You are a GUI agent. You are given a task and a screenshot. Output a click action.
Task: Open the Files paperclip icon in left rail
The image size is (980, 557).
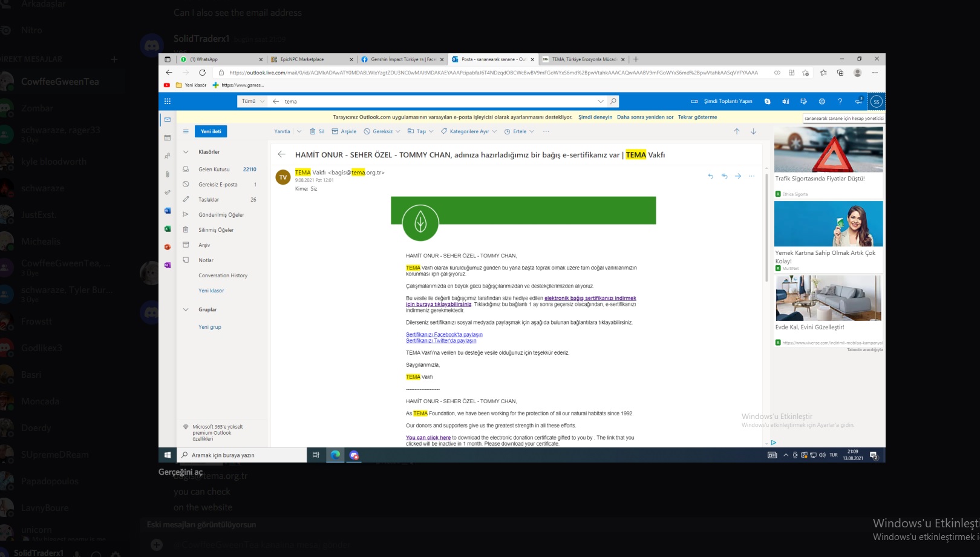[x=168, y=174]
